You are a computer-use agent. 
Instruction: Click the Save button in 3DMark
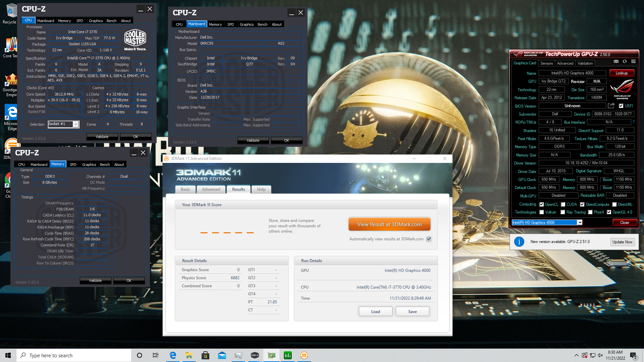[413, 312]
